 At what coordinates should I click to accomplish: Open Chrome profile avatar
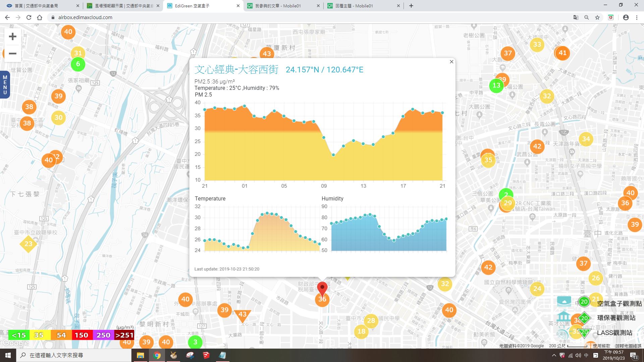point(626,17)
